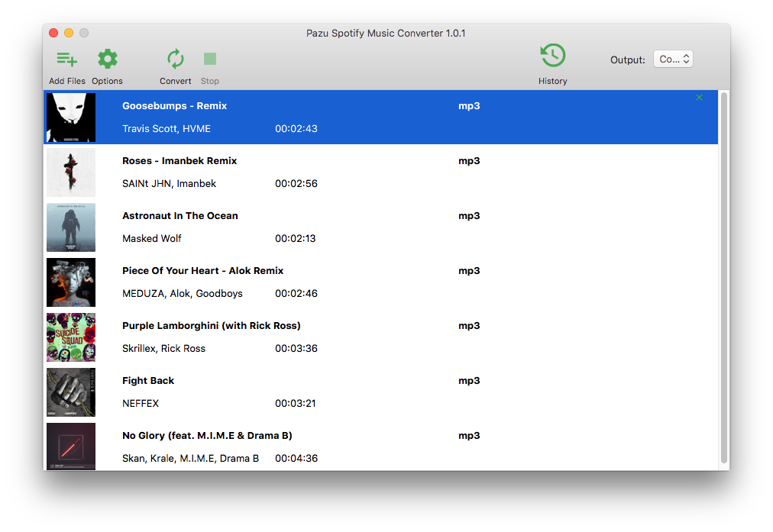The image size is (773, 532).
Task: Select Piece Of Your Heart track title
Action: (x=202, y=271)
